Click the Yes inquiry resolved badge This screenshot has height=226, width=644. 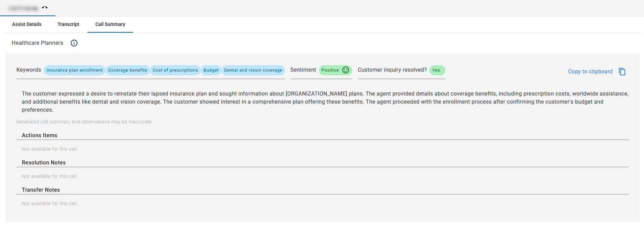(437, 70)
